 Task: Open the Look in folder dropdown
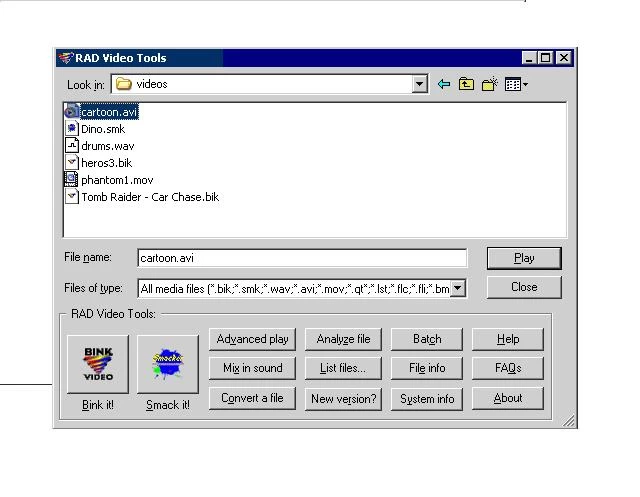tap(419, 84)
